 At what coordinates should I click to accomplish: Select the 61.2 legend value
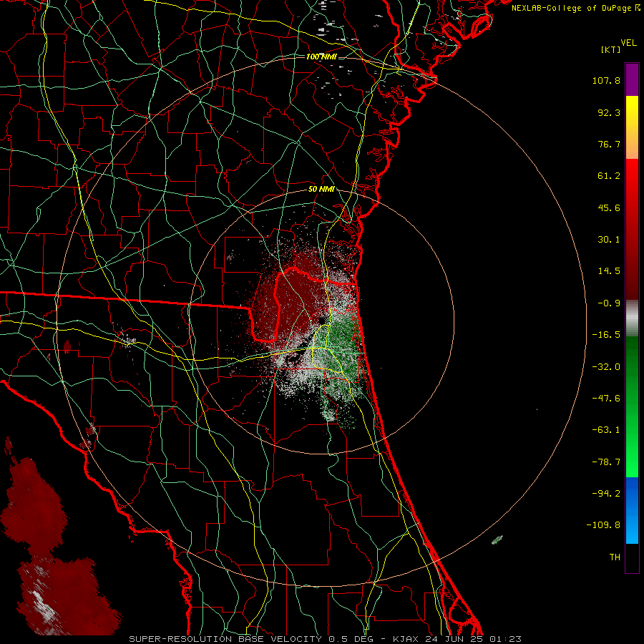[x=609, y=176]
